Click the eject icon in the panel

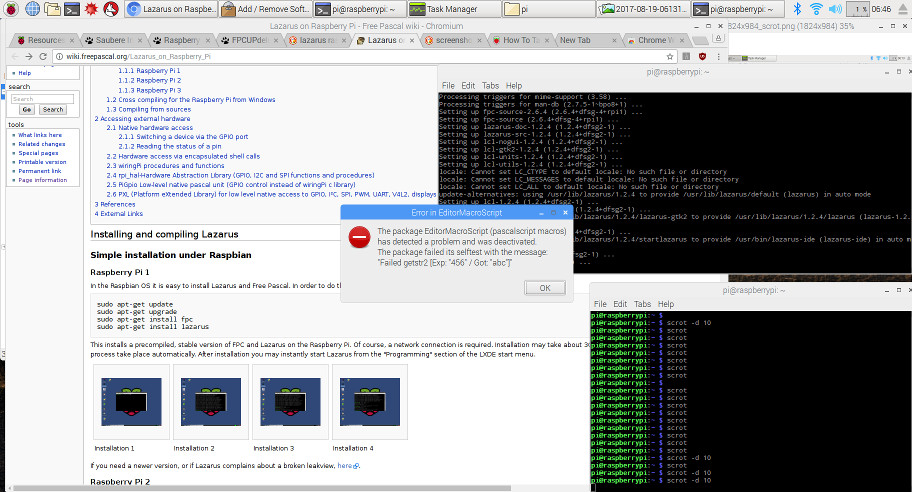point(903,9)
